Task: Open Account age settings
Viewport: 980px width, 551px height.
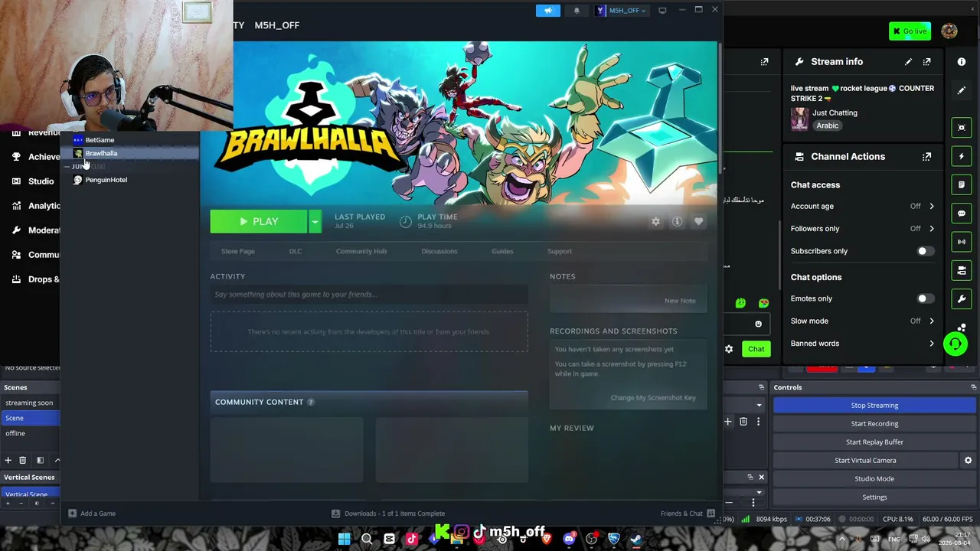Action: click(x=862, y=206)
